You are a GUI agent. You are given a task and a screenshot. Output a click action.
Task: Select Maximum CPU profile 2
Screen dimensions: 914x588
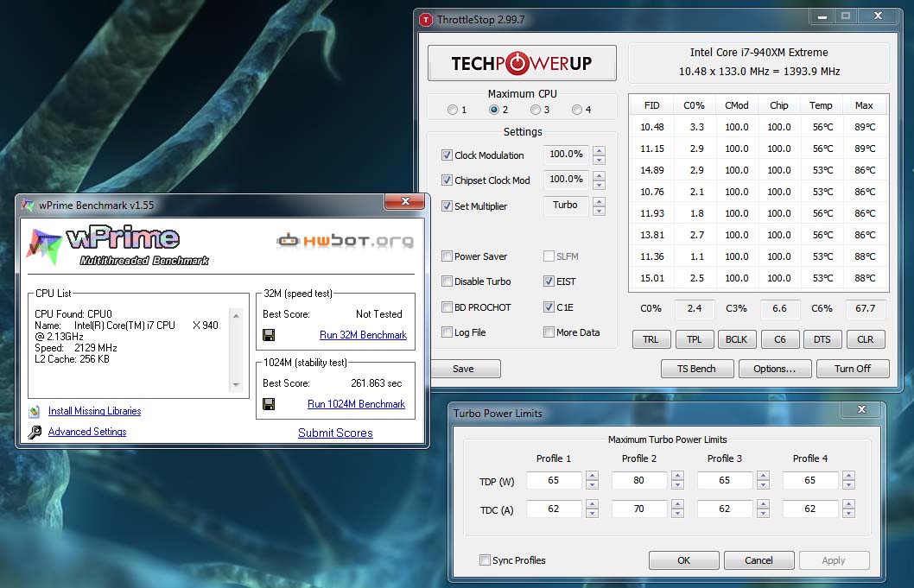(x=494, y=110)
